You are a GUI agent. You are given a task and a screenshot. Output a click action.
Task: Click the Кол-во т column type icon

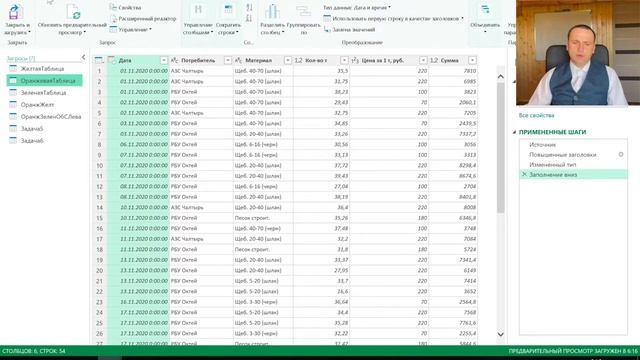[x=298, y=60]
